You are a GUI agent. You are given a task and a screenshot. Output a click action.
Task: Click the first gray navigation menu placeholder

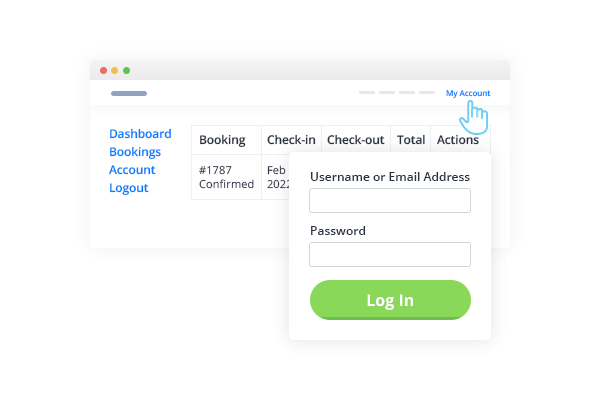pyautogui.click(x=367, y=92)
